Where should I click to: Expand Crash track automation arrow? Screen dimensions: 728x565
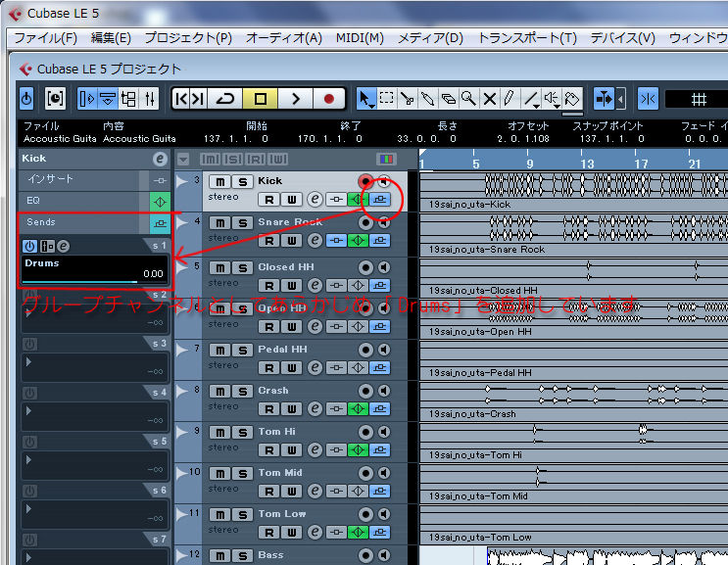[182, 391]
